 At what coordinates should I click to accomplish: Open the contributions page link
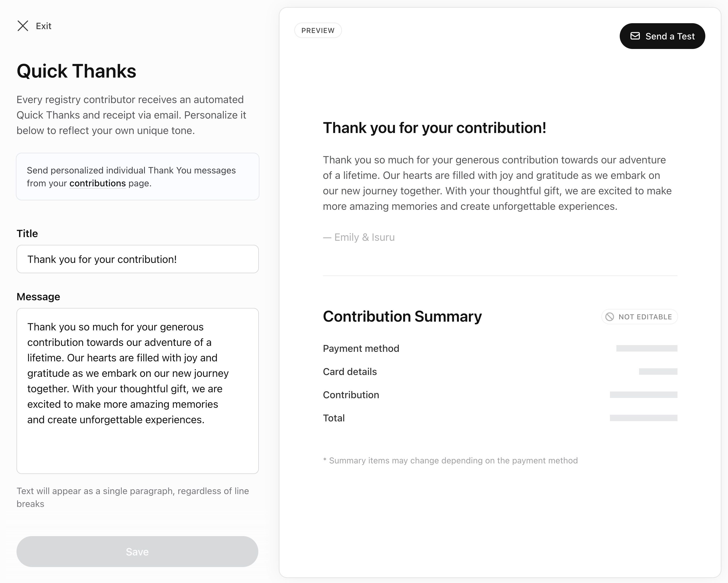[97, 183]
